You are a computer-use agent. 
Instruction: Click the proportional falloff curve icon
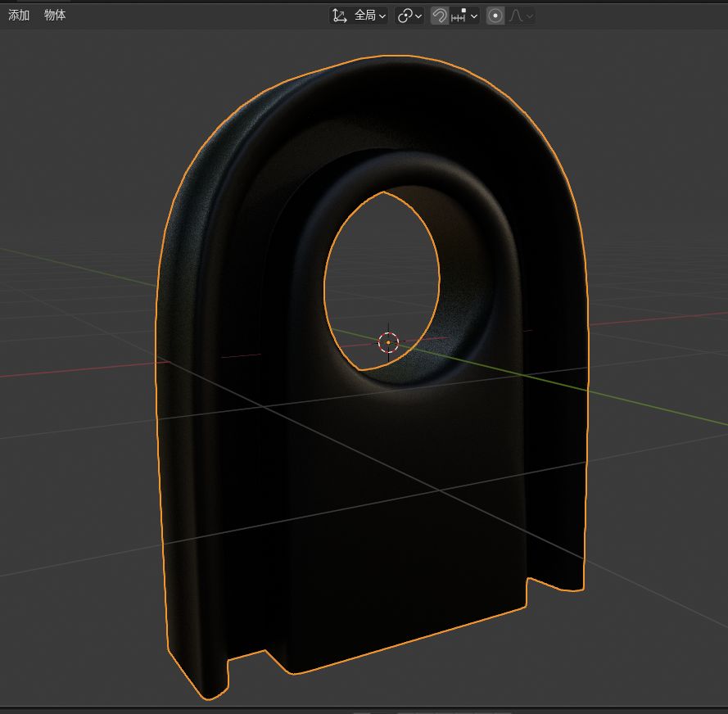tap(516, 16)
